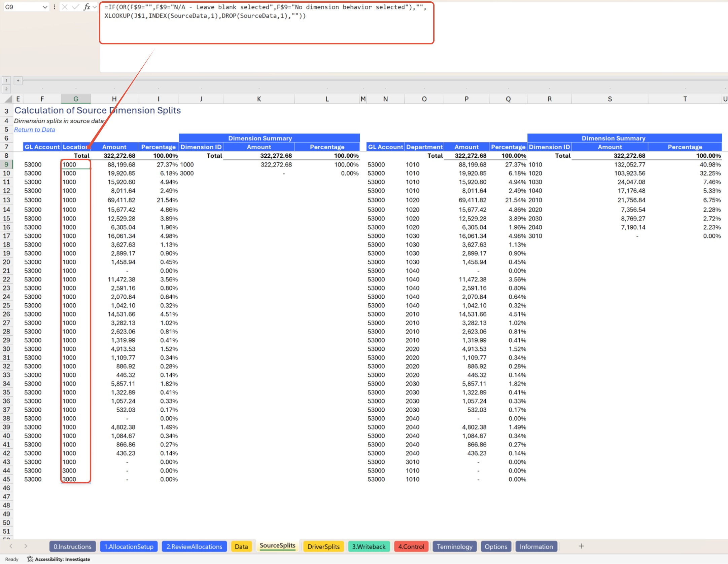Viewport: 728px width, 564px height.
Task: Open the Name Box dropdown arrow
Action: tap(45, 7)
